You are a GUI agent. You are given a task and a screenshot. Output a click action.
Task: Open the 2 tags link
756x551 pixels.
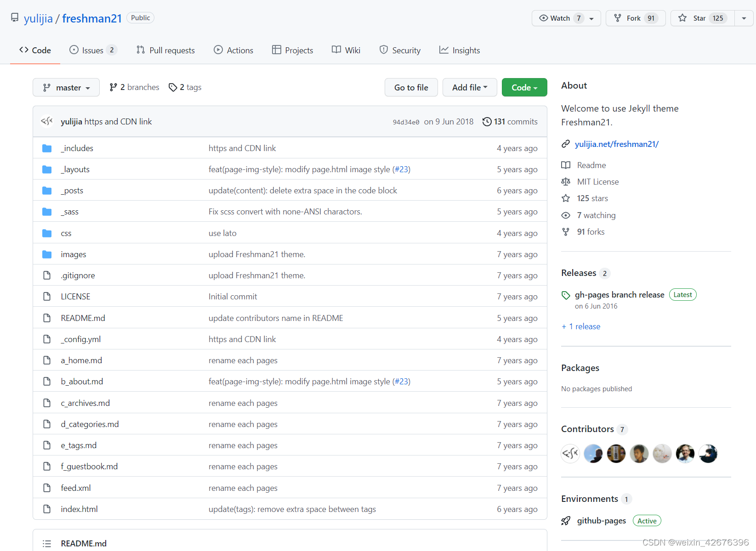click(185, 87)
